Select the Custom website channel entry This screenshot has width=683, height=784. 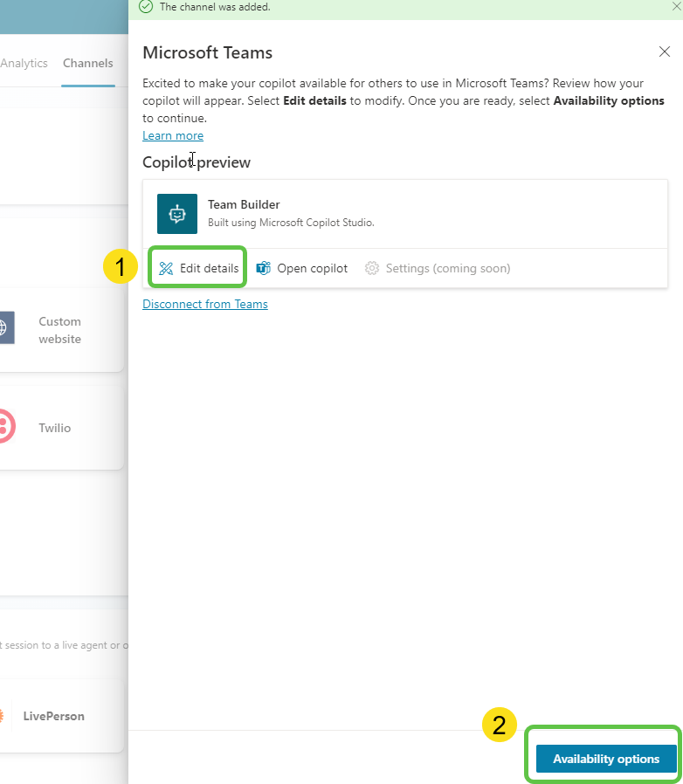pos(59,328)
